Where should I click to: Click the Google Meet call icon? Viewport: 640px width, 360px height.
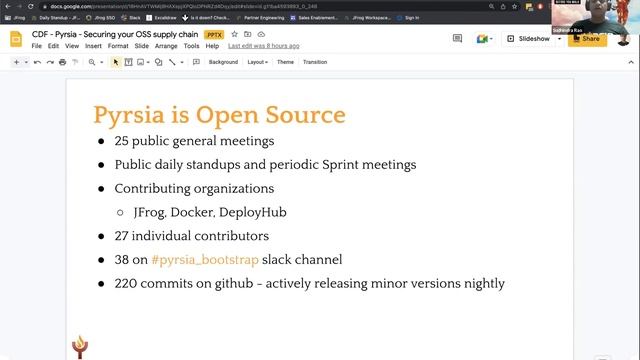(482, 39)
